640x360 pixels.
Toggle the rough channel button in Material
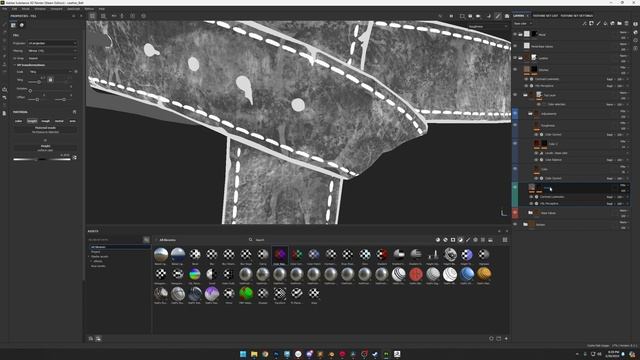[x=45, y=121]
